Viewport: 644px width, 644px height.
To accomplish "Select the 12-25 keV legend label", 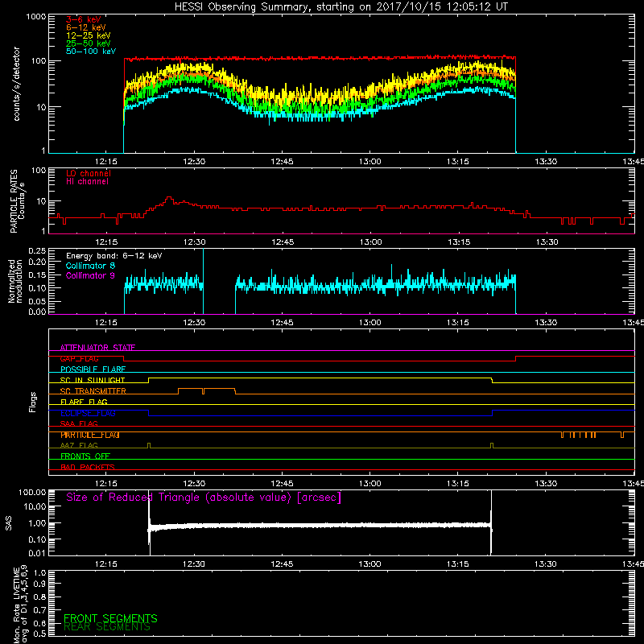I will (x=89, y=35).
